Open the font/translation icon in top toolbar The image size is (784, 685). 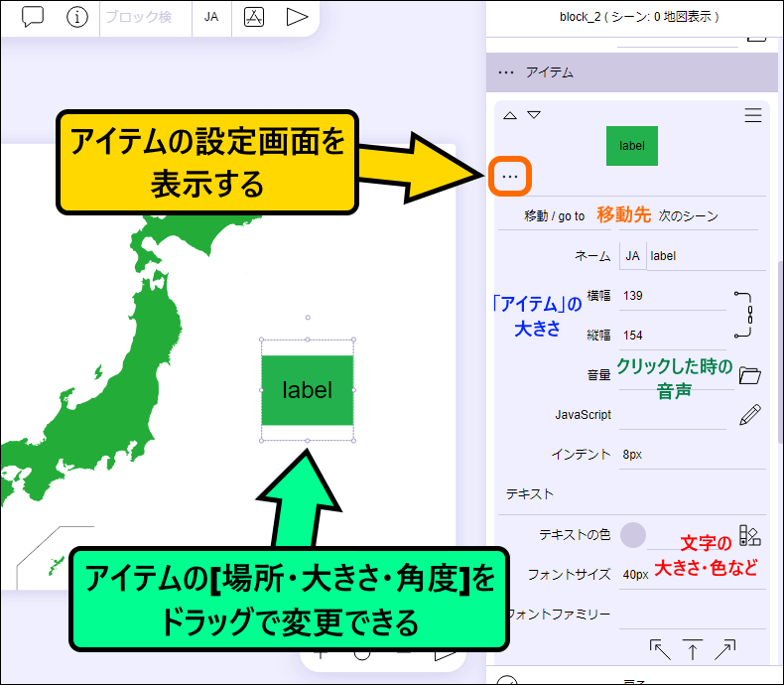point(254,17)
